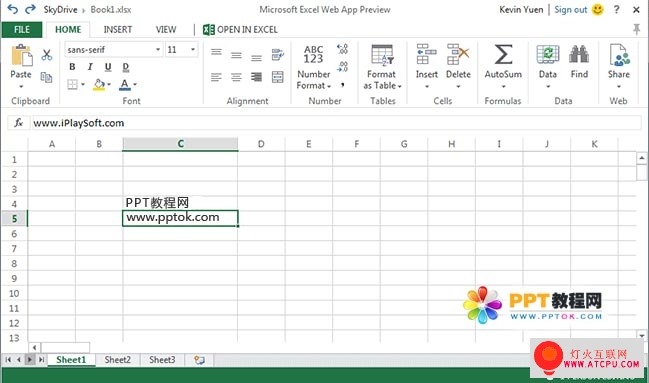Click the Comma Style icon
649x383 pixels.
343,85
